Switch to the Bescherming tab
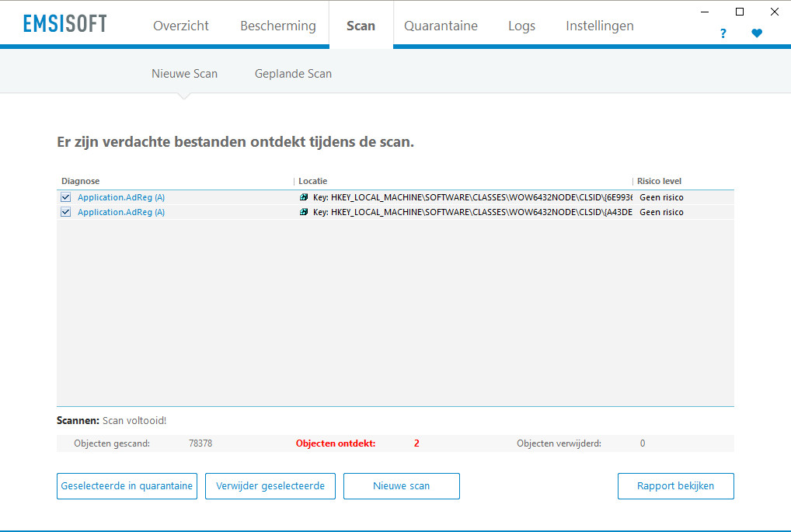This screenshot has height=532, width=791. coord(278,26)
